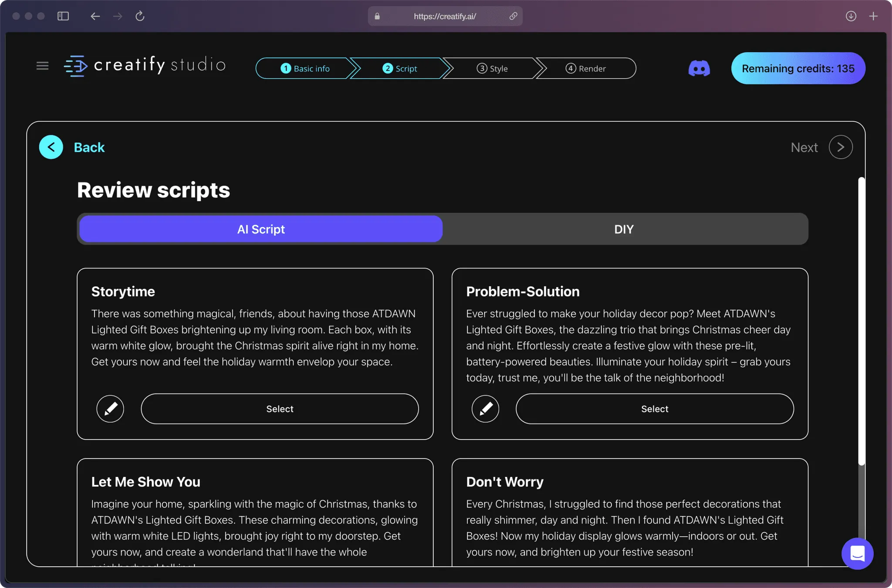Go back using browser back arrow

(95, 16)
